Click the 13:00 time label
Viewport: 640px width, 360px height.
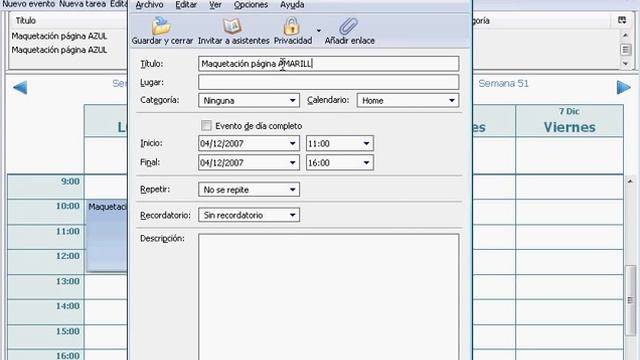coord(67,281)
